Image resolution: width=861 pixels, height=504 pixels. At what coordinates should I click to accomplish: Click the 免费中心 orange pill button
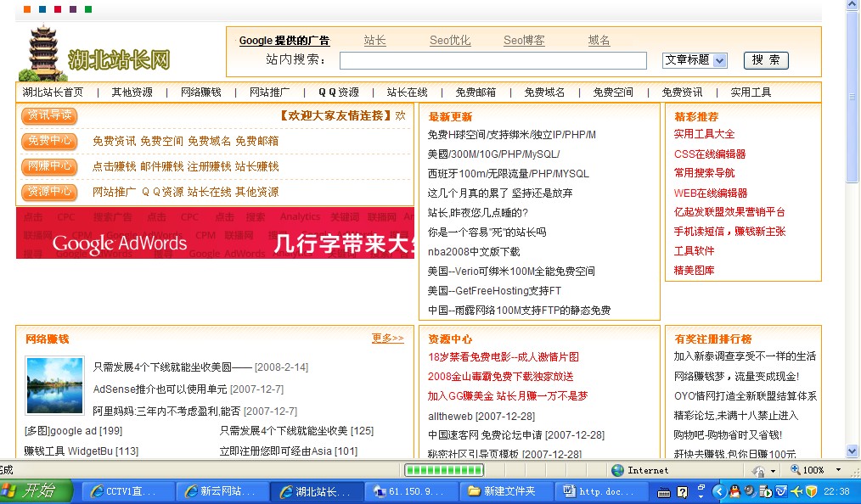tap(49, 141)
